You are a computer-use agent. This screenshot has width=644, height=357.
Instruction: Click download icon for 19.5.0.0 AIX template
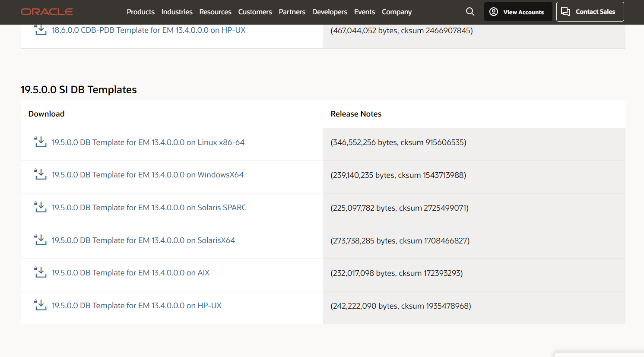pyautogui.click(x=40, y=272)
